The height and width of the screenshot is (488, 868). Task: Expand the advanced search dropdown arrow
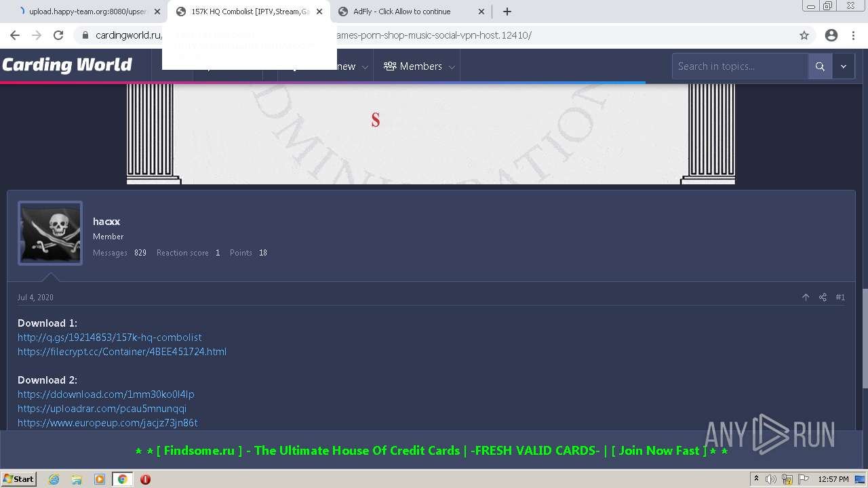coord(844,66)
